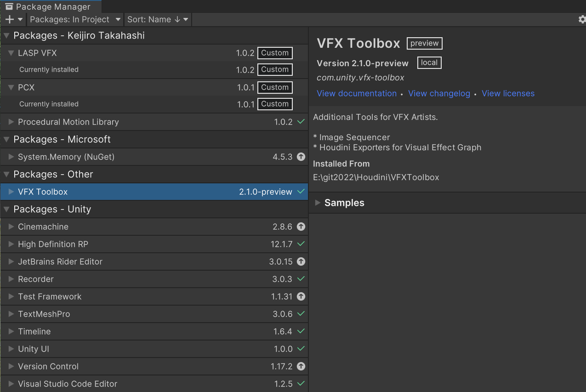Click the installed checkmark for High Definition RP
This screenshot has height=392, width=586.
301,244
